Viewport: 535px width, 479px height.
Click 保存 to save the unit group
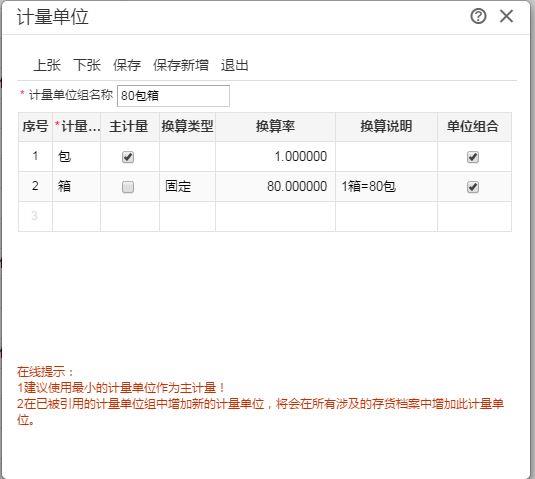(x=127, y=65)
